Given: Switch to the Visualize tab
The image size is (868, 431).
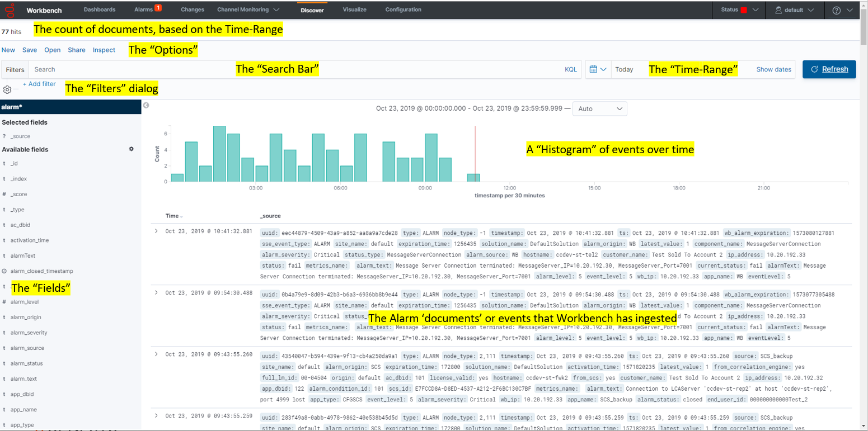Looking at the screenshot, I should [354, 10].
